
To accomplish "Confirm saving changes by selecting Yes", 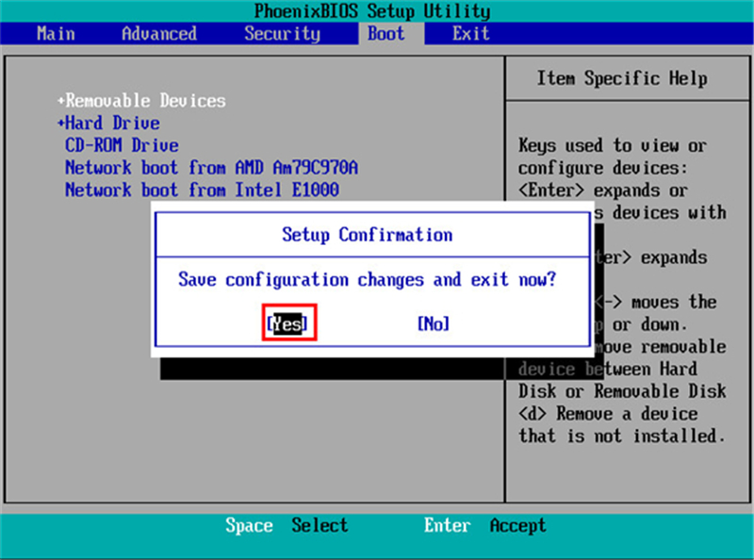I will [x=288, y=323].
